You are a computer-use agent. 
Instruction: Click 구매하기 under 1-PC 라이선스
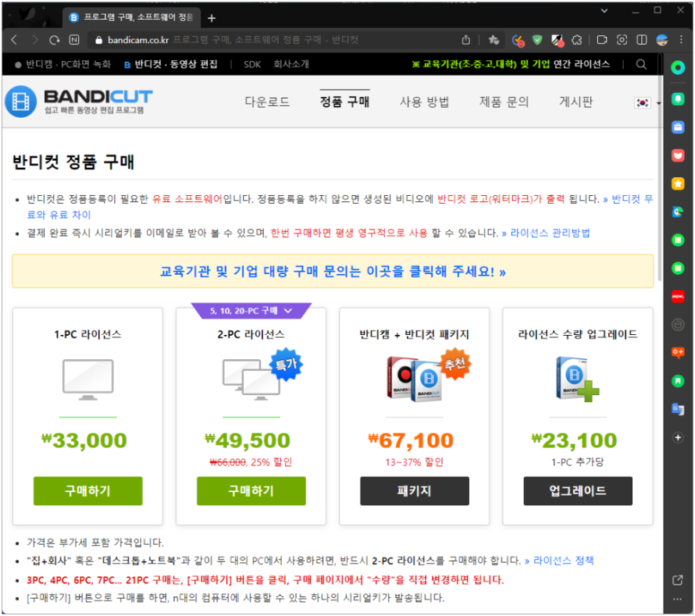coord(87,490)
